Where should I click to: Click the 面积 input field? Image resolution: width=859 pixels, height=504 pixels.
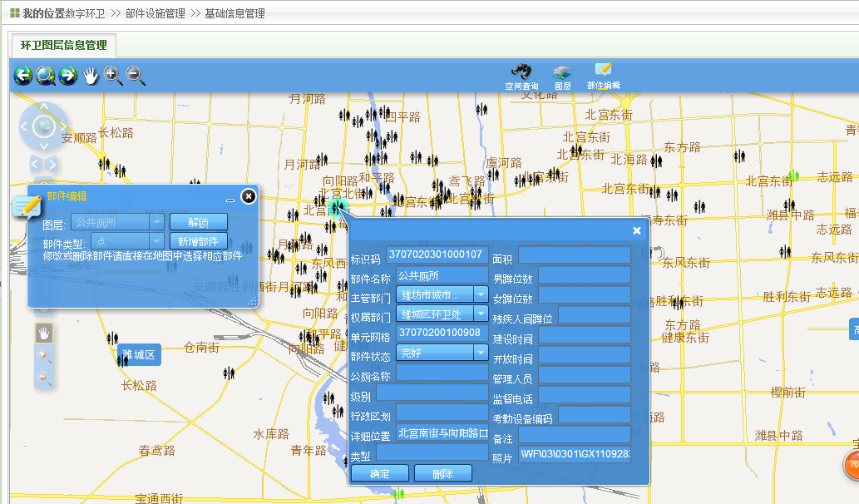coord(575,254)
